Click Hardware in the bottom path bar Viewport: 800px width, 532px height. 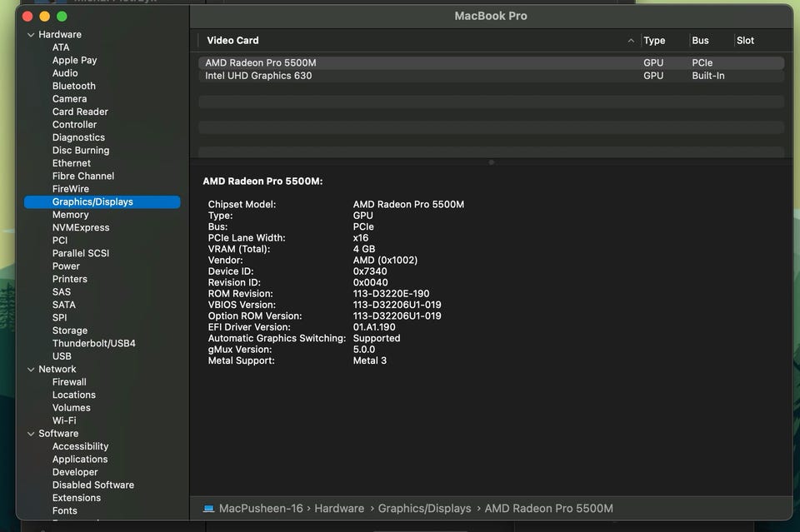coord(338,509)
